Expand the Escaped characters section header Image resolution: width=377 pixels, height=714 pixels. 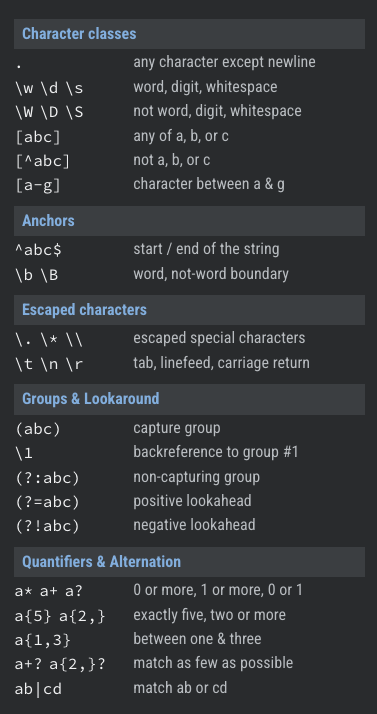point(189,310)
